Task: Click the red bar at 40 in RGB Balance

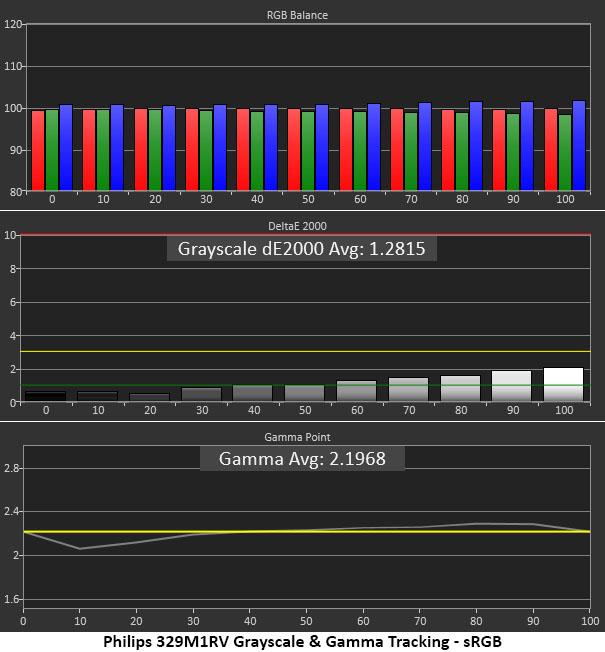Action: pyautogui.click(x=243, y=150)
